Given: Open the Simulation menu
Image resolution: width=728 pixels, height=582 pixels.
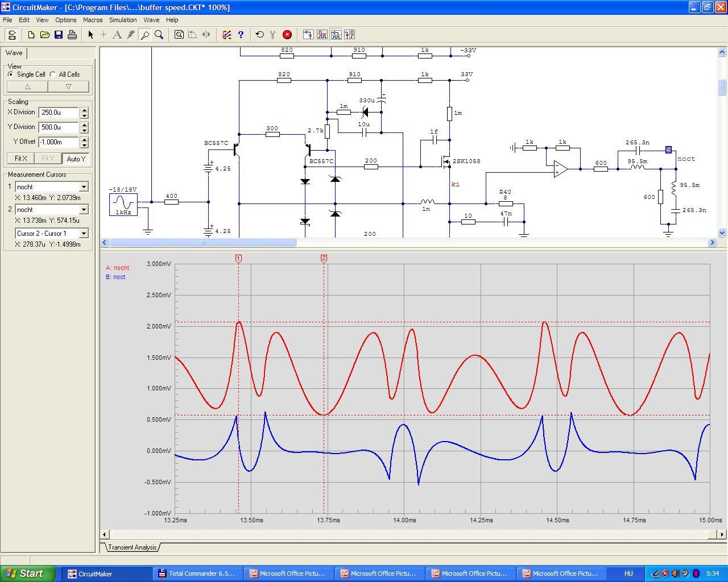Looking at the screenshot, I should click(123, 20).
